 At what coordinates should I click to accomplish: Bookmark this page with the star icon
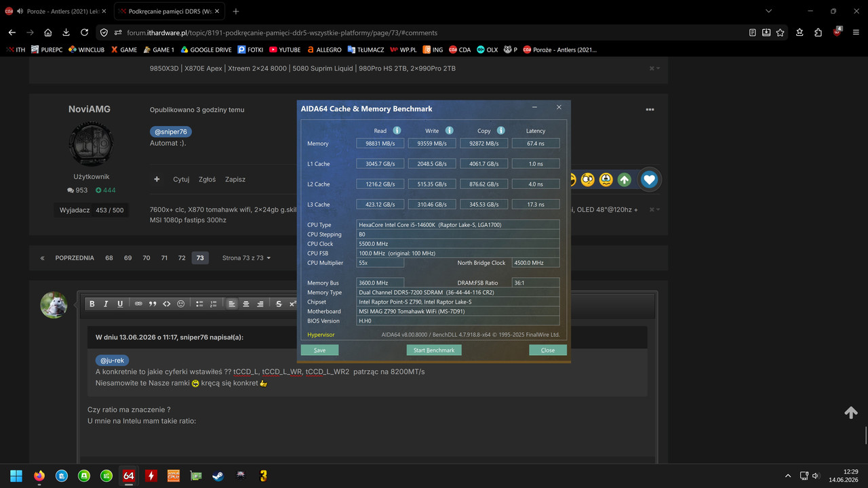coord(781,33)
